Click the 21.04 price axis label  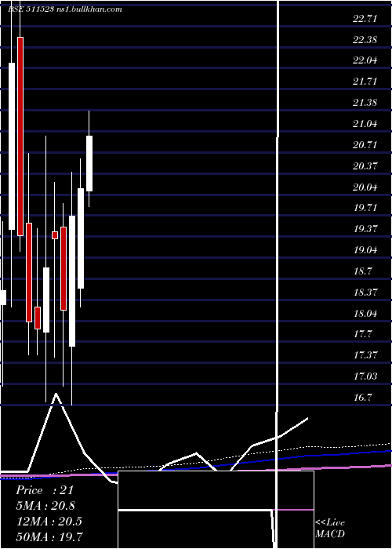[x=365, y=124]
